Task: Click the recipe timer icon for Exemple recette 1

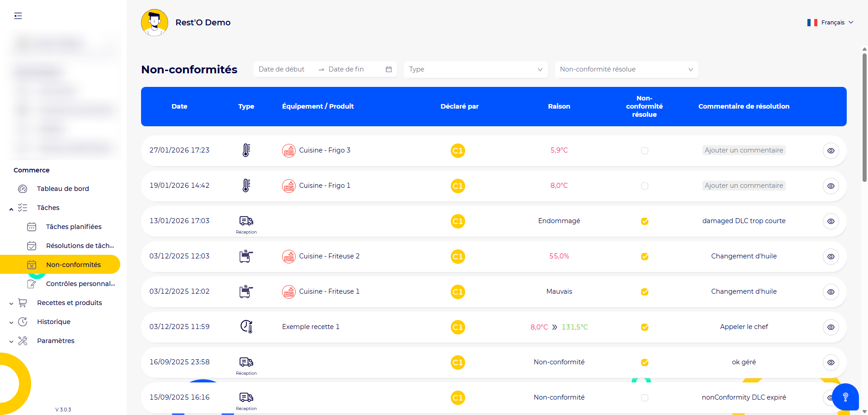Action: coord(246,327)
